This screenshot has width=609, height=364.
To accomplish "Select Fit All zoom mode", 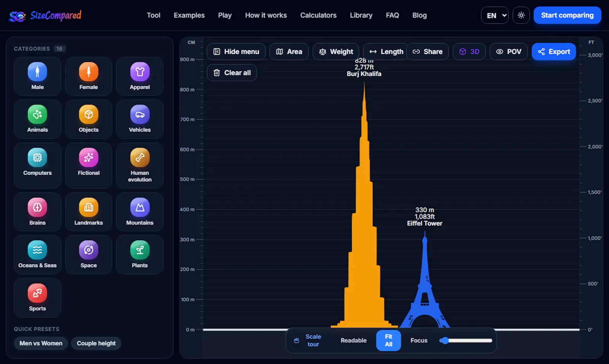I will [x=389, y=340].
